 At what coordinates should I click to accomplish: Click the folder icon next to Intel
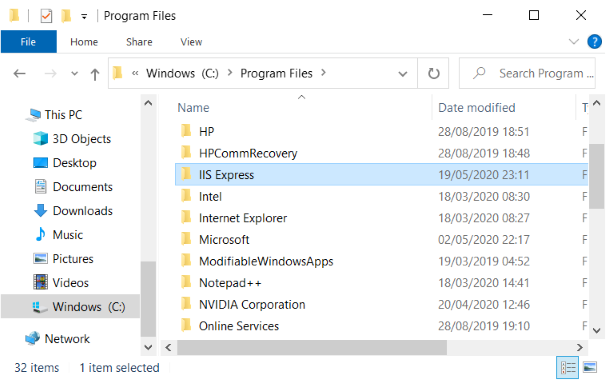(x=186, y=195)
